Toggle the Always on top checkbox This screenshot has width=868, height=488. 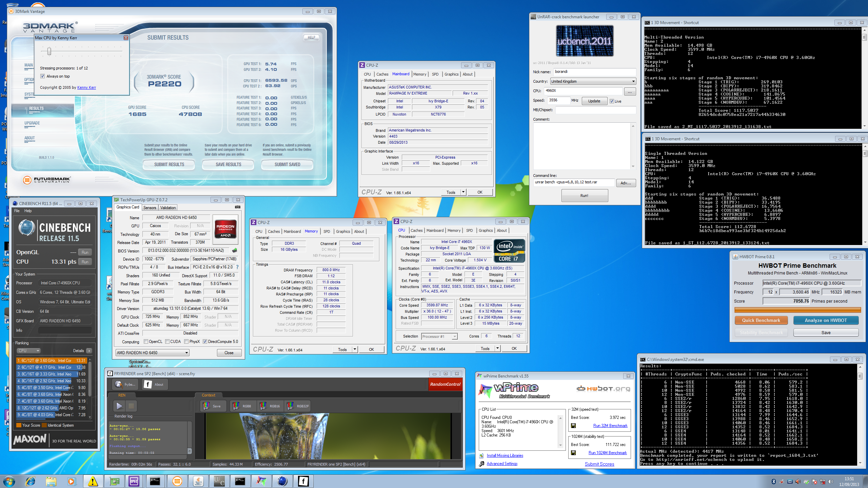point(43,76)
